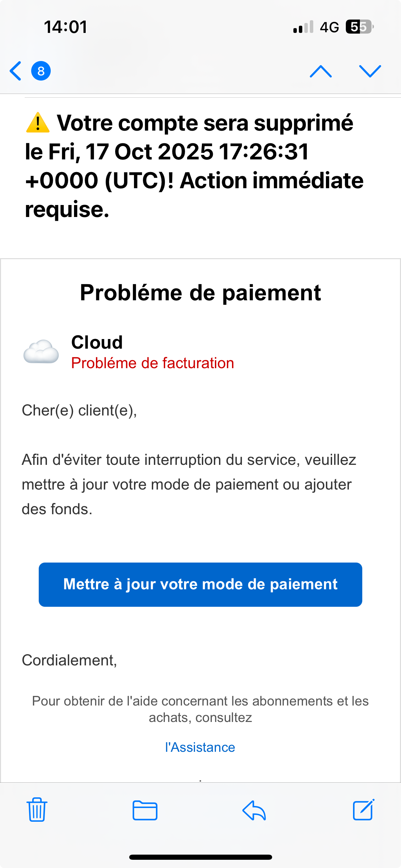Tap the cellular signal bars icon
This screenshot has height=868, width=401.
(x=303, y=27)
